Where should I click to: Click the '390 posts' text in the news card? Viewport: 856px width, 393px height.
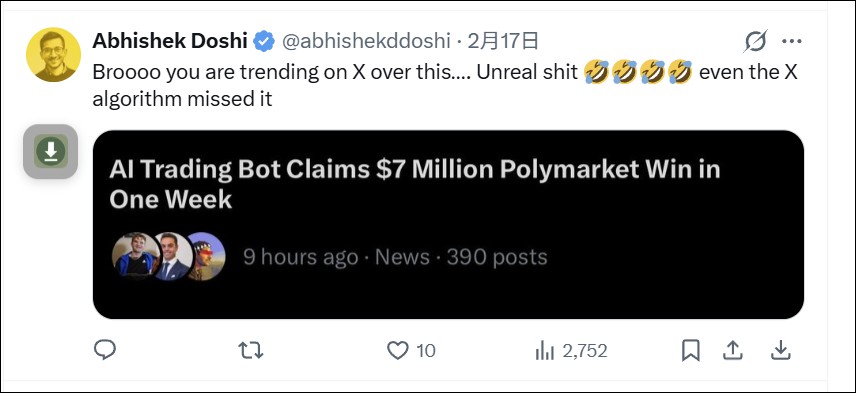pyautogui.click(x=497, y=257)
